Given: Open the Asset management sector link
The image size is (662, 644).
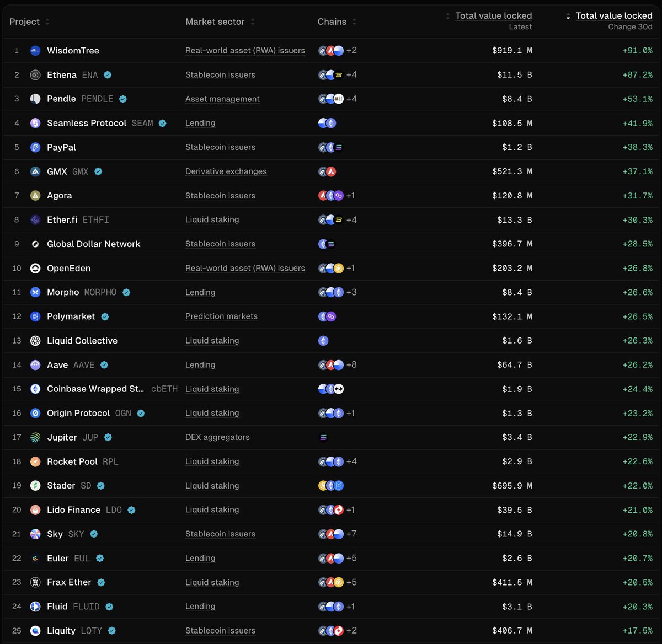Looking at the screenshot, I should 222,99.
